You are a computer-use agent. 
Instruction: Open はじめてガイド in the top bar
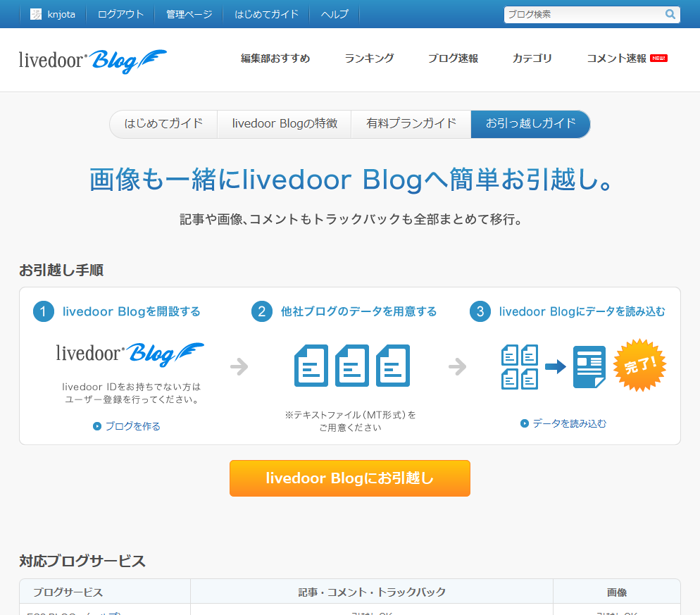pos(266,14)
